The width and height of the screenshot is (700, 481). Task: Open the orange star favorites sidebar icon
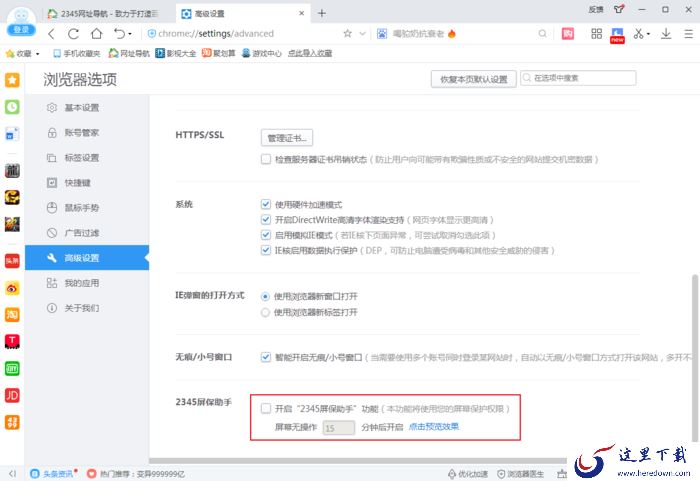[12, 80]
